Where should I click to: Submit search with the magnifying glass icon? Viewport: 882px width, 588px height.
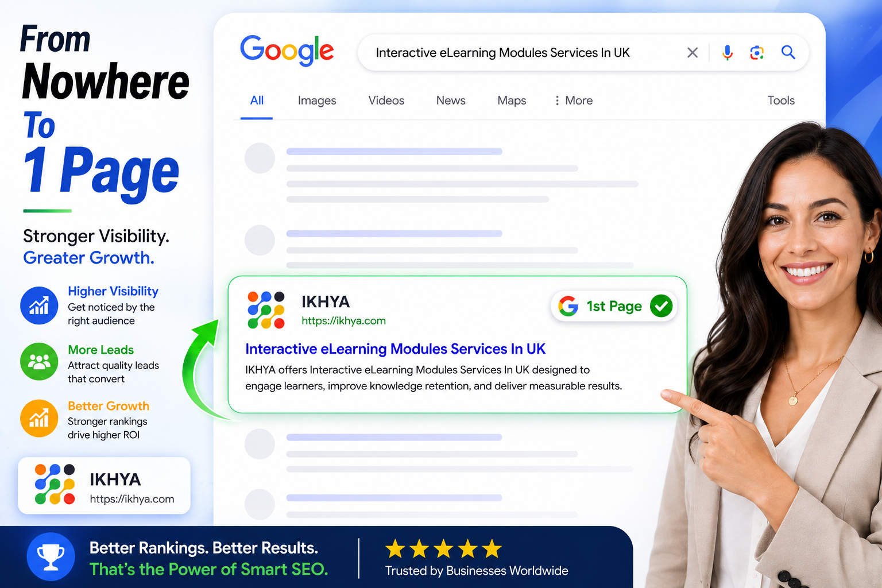788,52
